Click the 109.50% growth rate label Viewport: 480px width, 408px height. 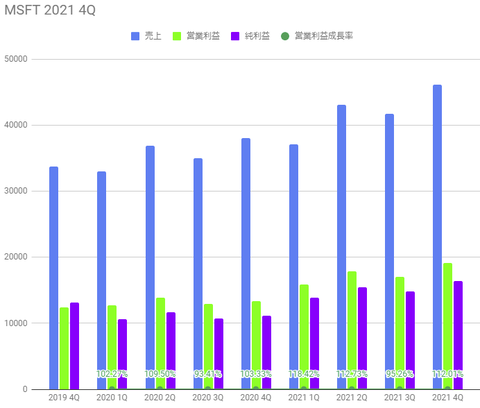(160, 374)
